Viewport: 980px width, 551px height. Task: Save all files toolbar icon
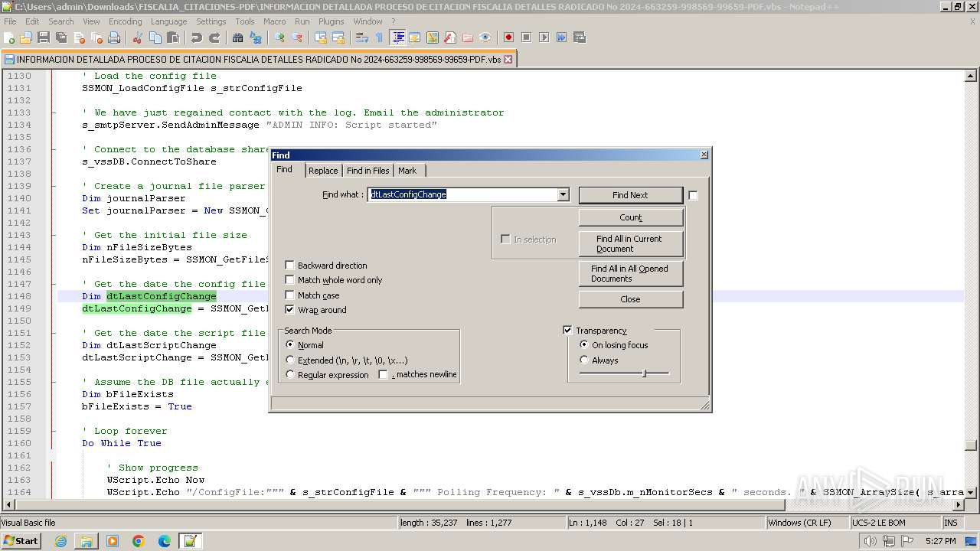(x=61, y=37)
